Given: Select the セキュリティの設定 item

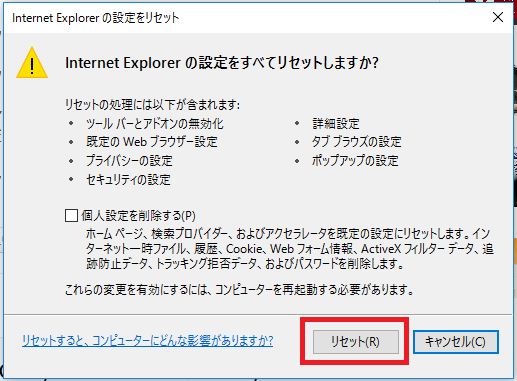Looking at the screenshot, I should [x=128, y=180].
